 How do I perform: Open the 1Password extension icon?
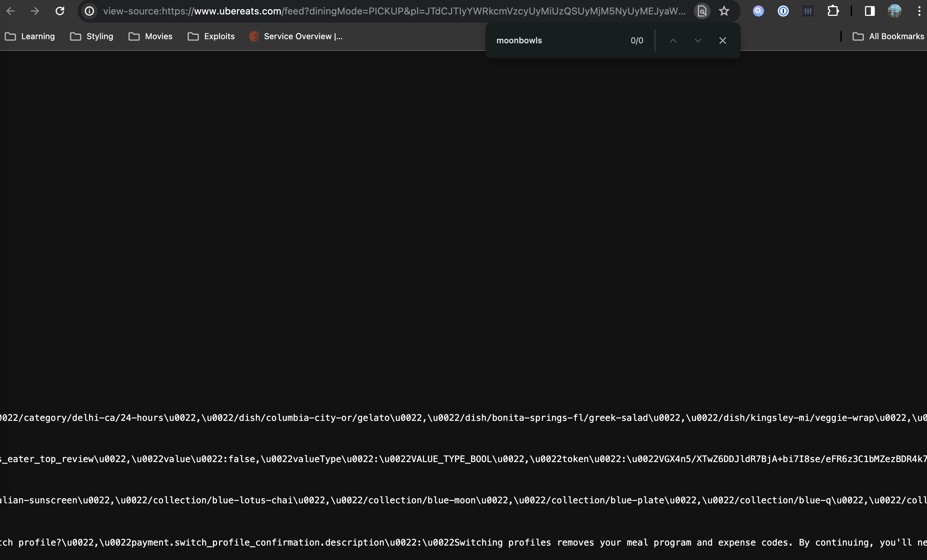coord(783,11)
